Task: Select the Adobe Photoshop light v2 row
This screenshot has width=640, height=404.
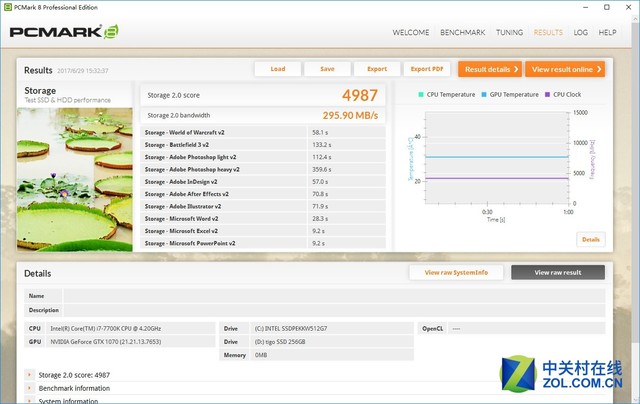Action: pos(263,157)
